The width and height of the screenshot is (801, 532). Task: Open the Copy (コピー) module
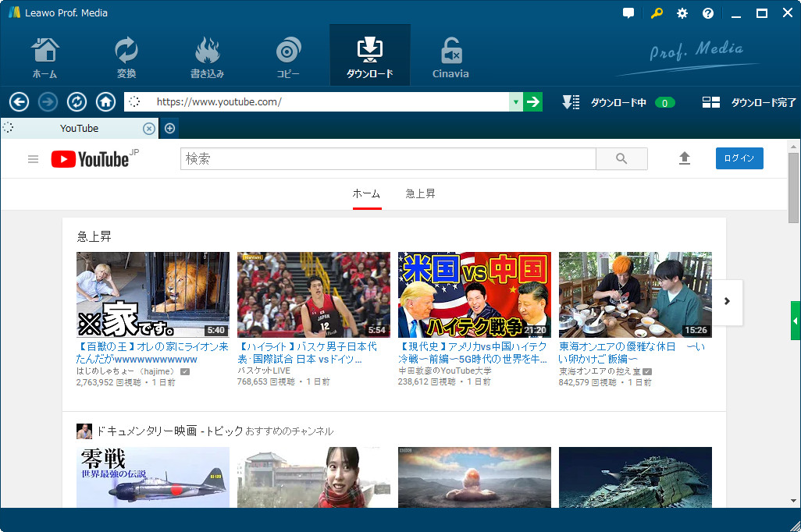(x=288, y=57)
